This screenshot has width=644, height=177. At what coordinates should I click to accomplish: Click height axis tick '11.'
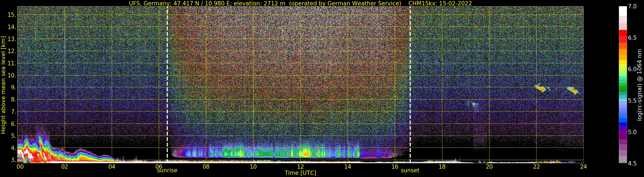tap(12, 63)
